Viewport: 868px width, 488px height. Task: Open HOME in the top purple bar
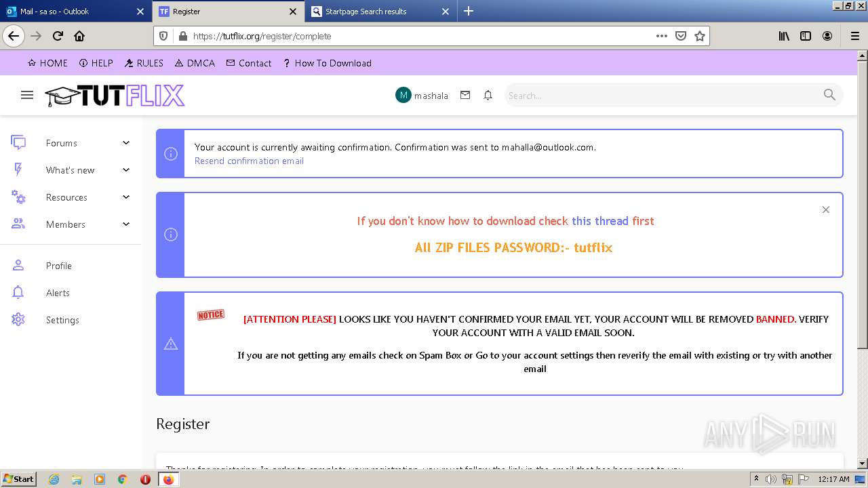click(x=47, y=63)
